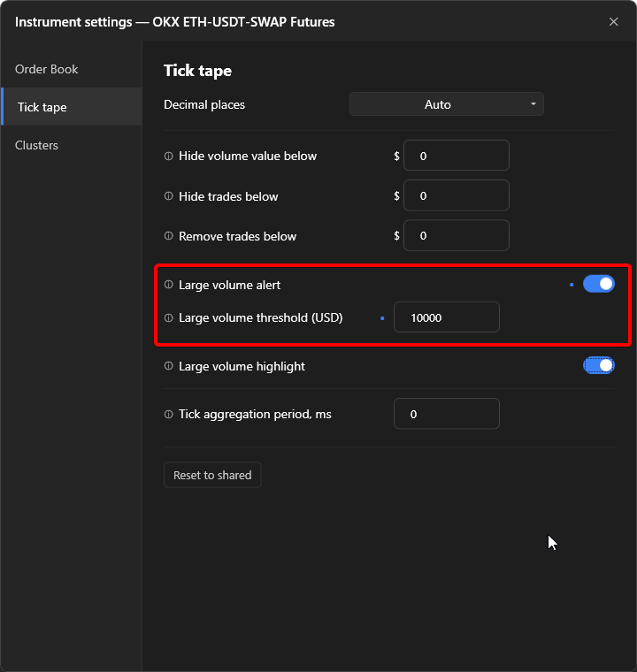Image resolution: width=637 pixels, height=672 pixels.
Task: Click the Remove trades below input field
Action: (x=457, y=235)
